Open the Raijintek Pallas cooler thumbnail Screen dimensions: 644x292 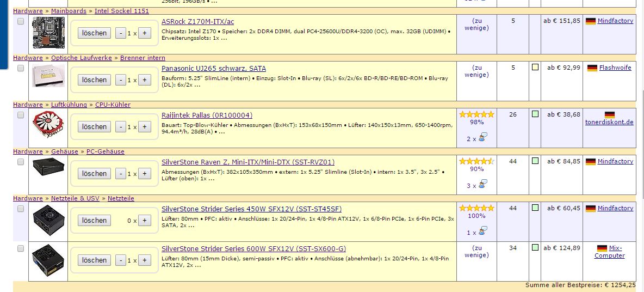48,125
